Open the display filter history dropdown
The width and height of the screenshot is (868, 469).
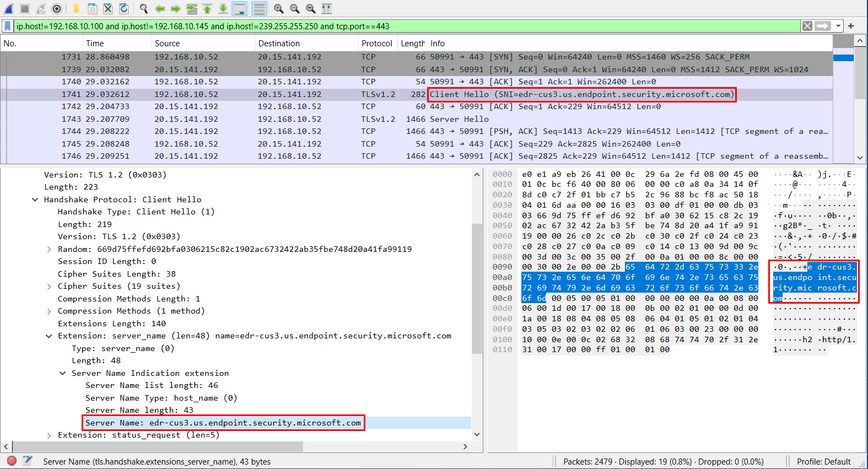pos(838,26)
